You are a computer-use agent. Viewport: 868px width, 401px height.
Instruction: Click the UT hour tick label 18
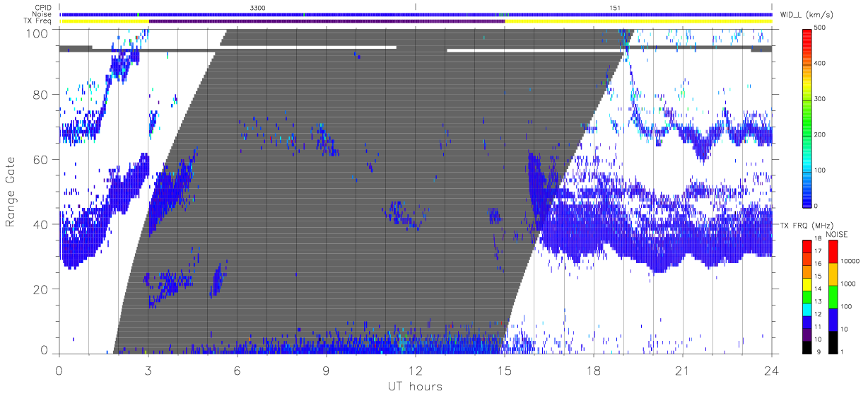(593, 370)
